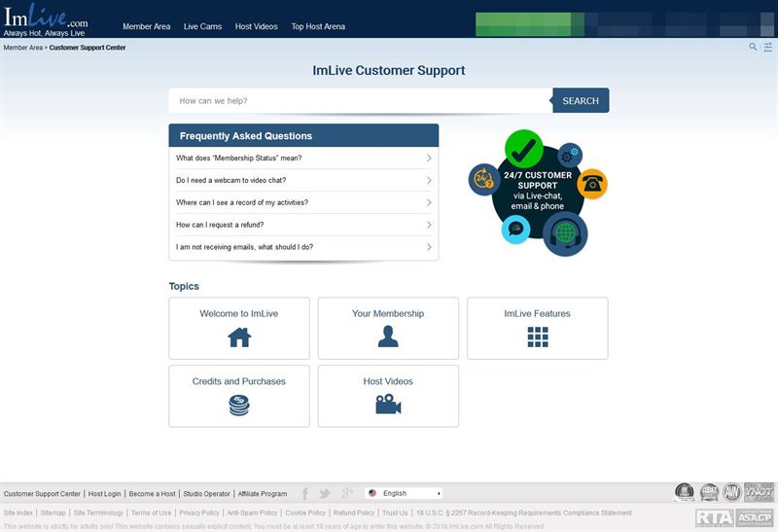Click the YNOT award badge in the footer

[x=760, y=492]
